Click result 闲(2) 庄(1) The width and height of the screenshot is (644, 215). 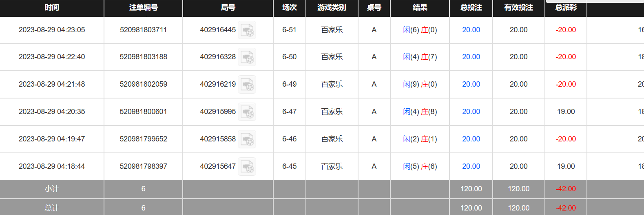pyautogui.click(x=420, y=139)
